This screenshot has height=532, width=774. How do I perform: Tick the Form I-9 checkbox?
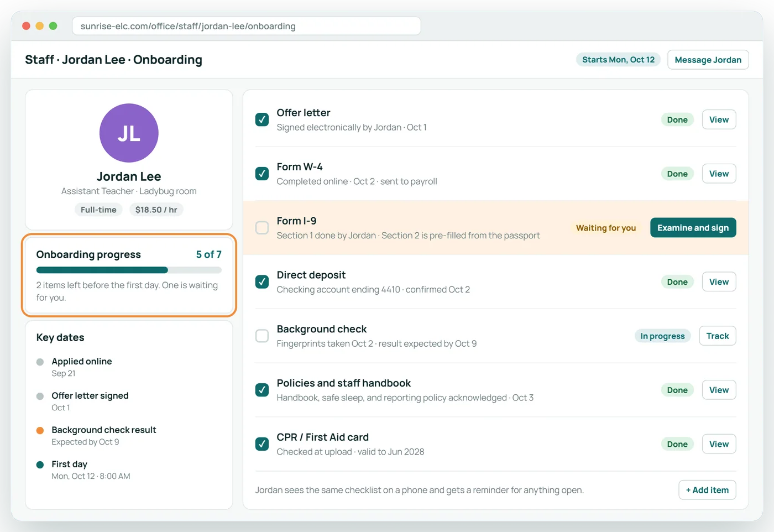(262, 228)
